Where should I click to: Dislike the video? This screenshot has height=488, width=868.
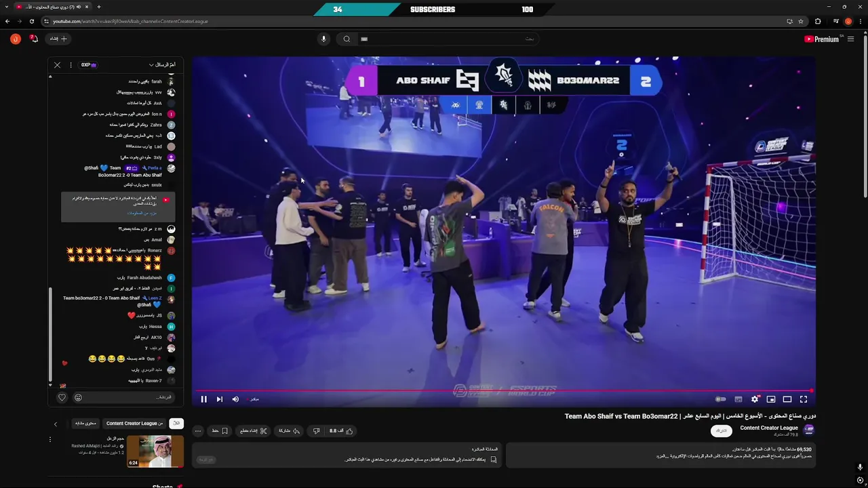[316, 431]
